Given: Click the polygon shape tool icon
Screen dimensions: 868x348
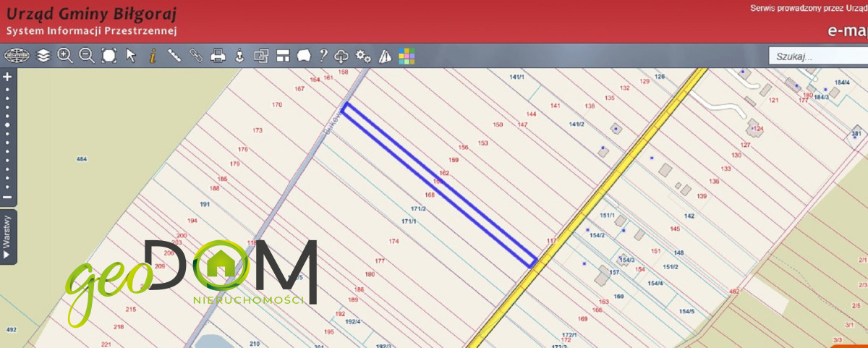Looking at the screenshot, I should (304, 56).
